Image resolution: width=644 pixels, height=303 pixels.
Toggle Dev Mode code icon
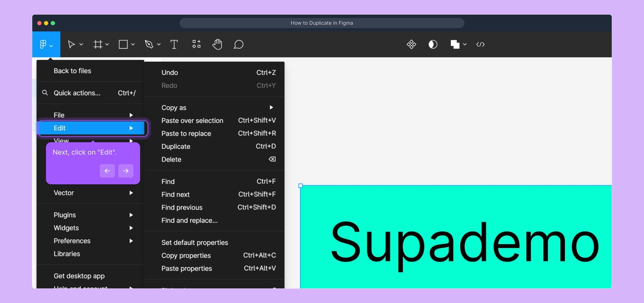click(x=480, y=44)
